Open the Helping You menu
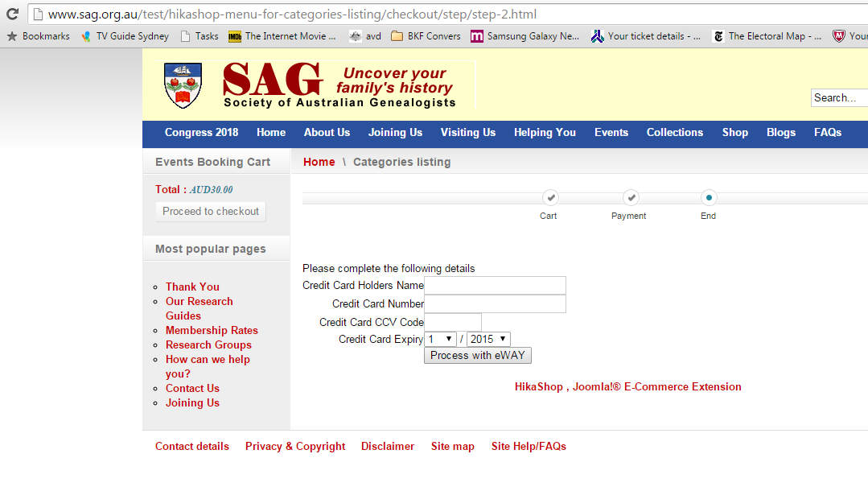Viewport: 868px width, 491px height. (545, 133)
